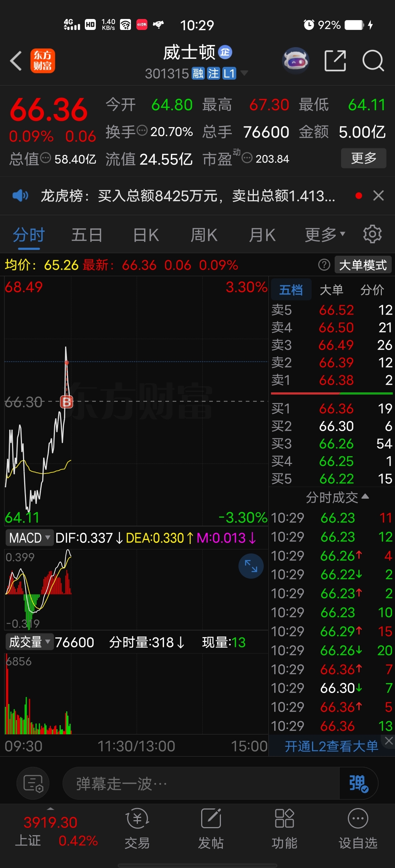Open the MACD indicator dropdown
This screenshot has width=395, height=868.
pos(29,538)
